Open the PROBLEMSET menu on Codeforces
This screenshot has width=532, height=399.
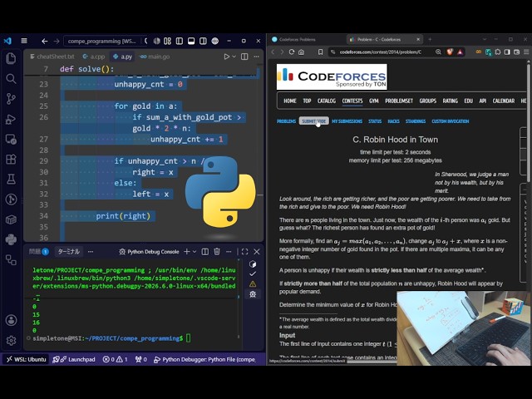pyautogui.click(x=399, y=101)
